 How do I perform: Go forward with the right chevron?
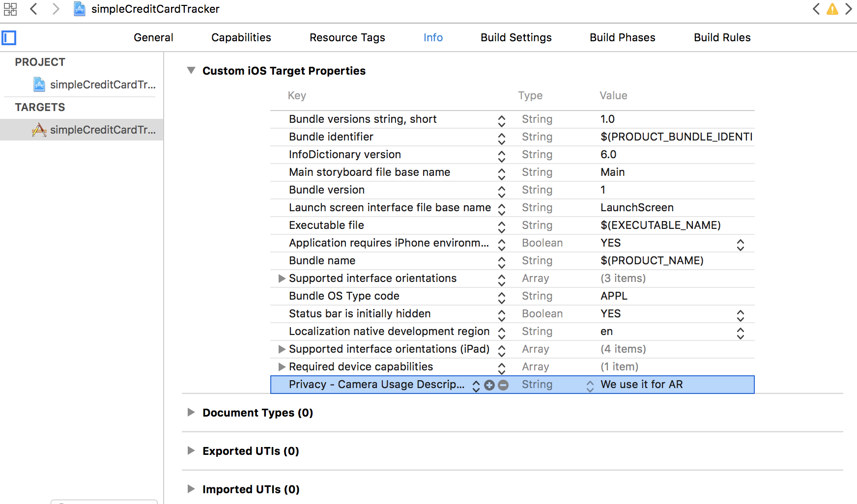click(x=56, y=9)
